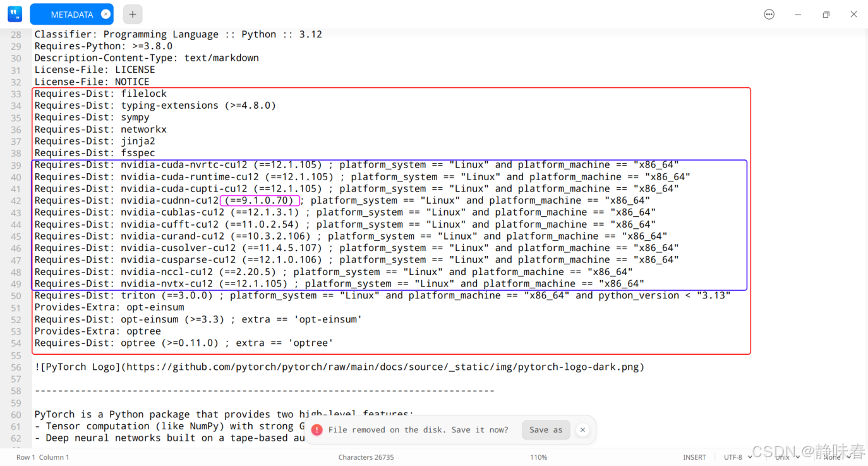Click the Save as button

[546, 429]
